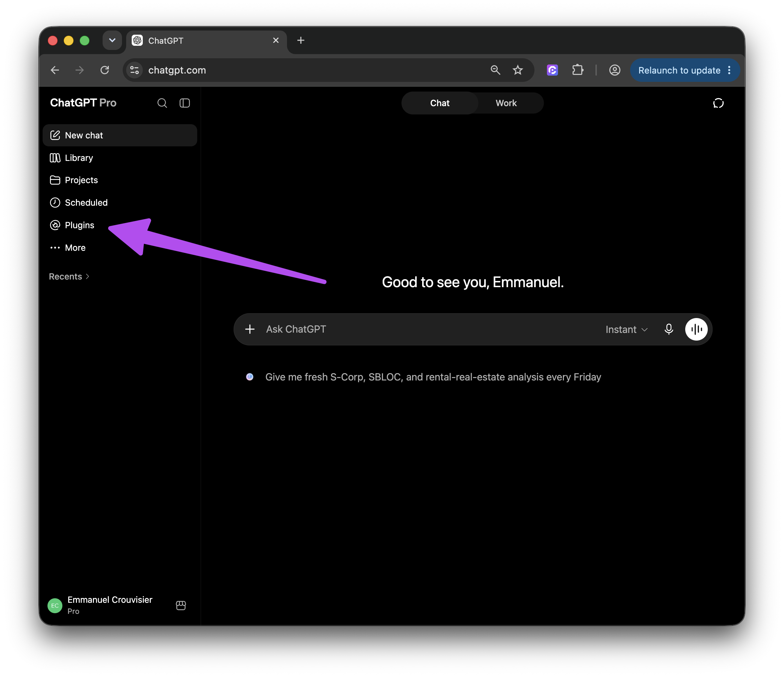Expand the Recents list chevron
The width and height of the screenshot is (784, 677).
pyautogui.click(x=87, y=276)
